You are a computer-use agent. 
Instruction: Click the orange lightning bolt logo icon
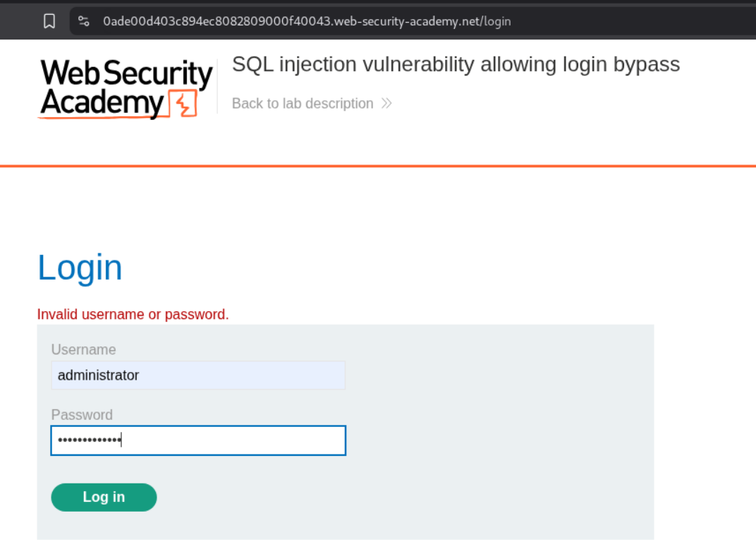pyautogui.click(x=183, y=104)
